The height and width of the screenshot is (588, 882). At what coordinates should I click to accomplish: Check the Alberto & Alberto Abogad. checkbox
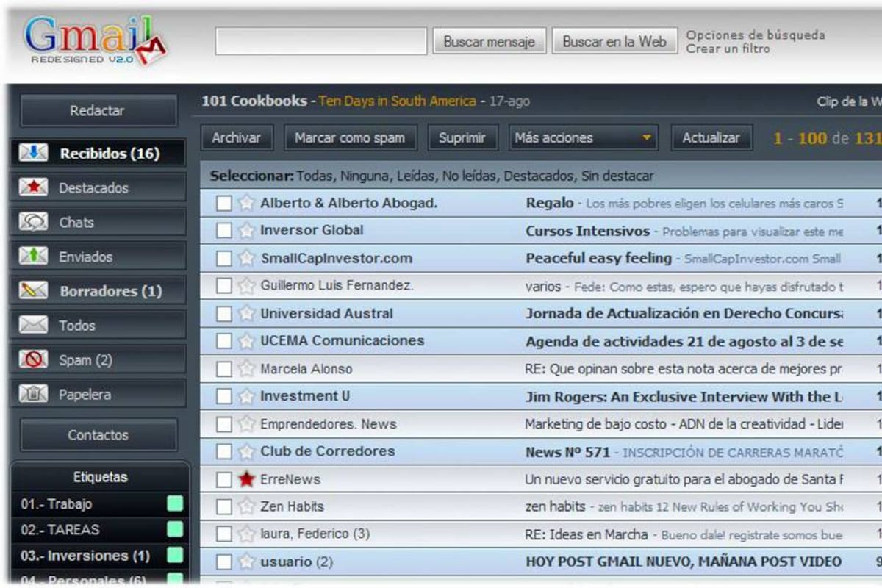(x=224, y=204)
